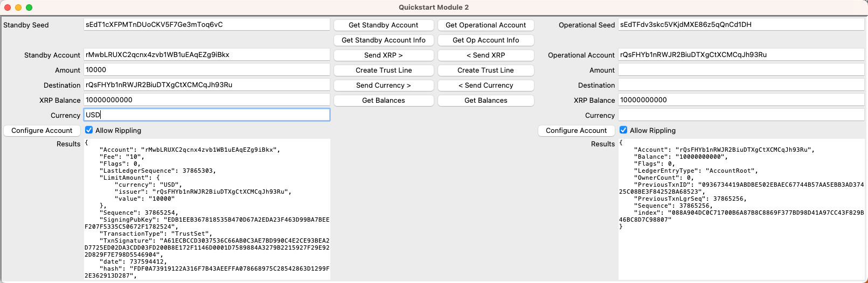868x283 pixels.
Task: Click the < Send XRP button
Action: point(485,55)
